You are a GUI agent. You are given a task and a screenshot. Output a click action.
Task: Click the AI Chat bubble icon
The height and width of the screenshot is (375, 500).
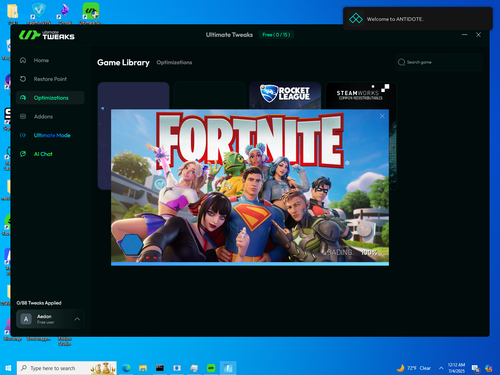coord(23,154)
